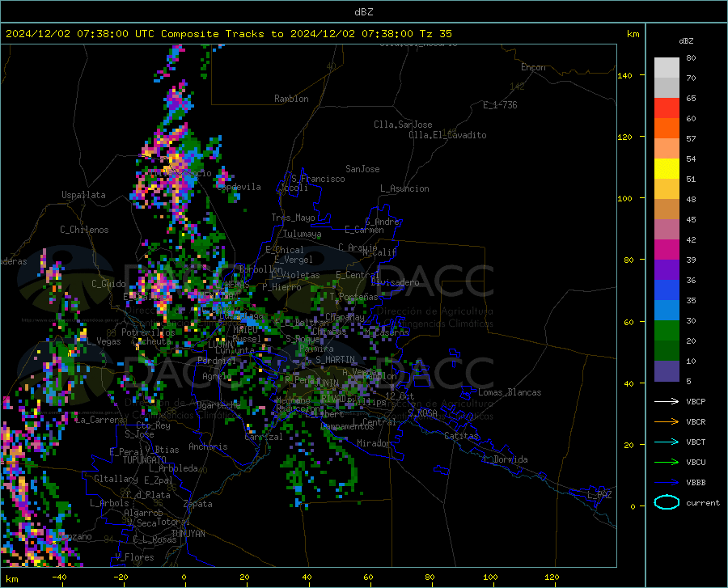The image size is (728, 588).
Task: Click the 'Divisadero' map label
Action: 395,282
